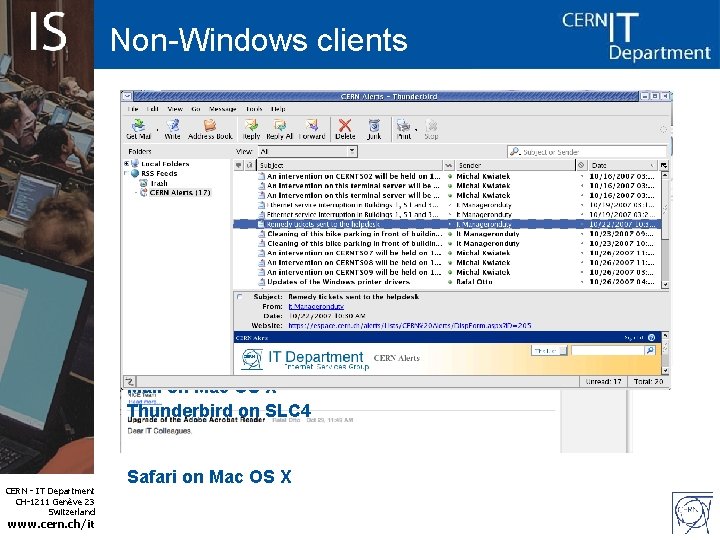
Task: Click the Forward toolbar icon
Action: (x=312, y=125)
